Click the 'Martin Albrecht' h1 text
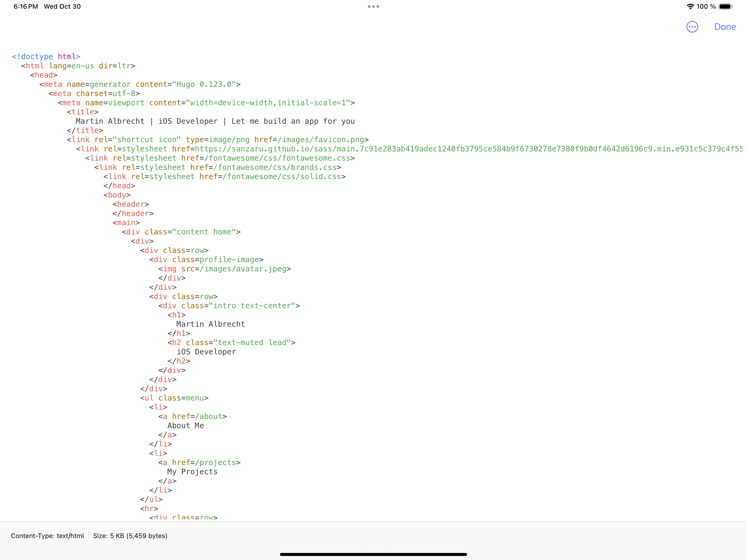This screenshot has width=747, height=560. coord(211,324)
